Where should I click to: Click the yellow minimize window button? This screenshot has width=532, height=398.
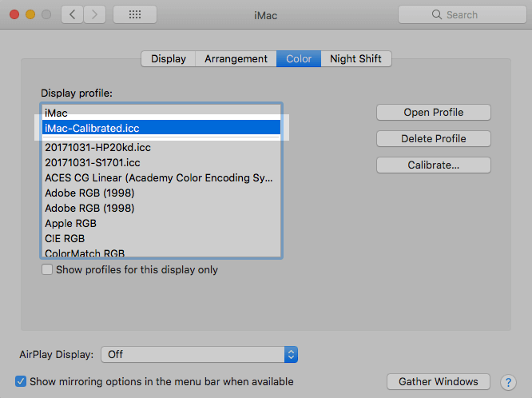(x=30, y=14)
